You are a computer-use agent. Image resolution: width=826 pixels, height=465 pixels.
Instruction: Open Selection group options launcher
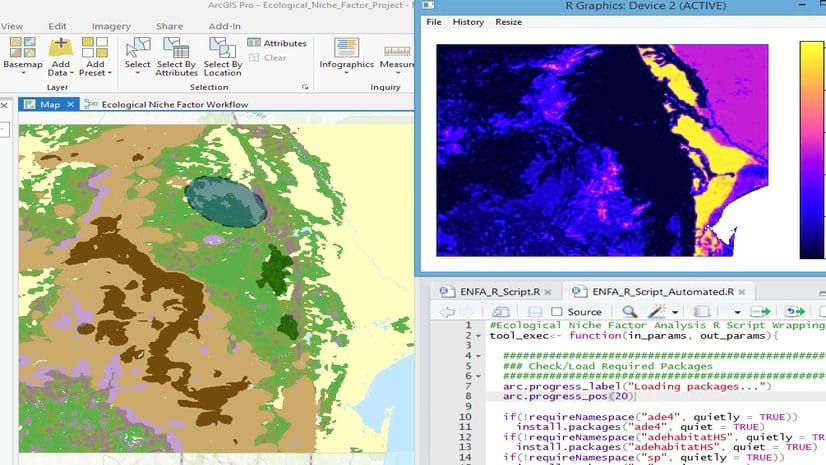[305, 87]
